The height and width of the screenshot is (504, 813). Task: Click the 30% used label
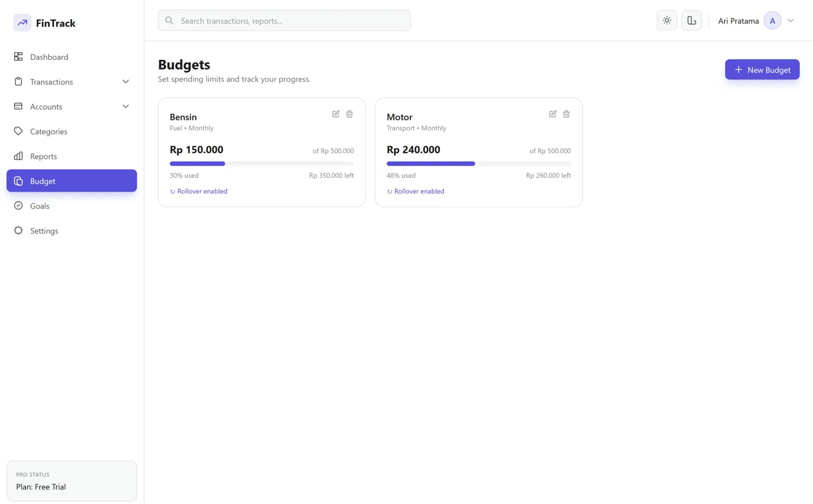point(184,175)
